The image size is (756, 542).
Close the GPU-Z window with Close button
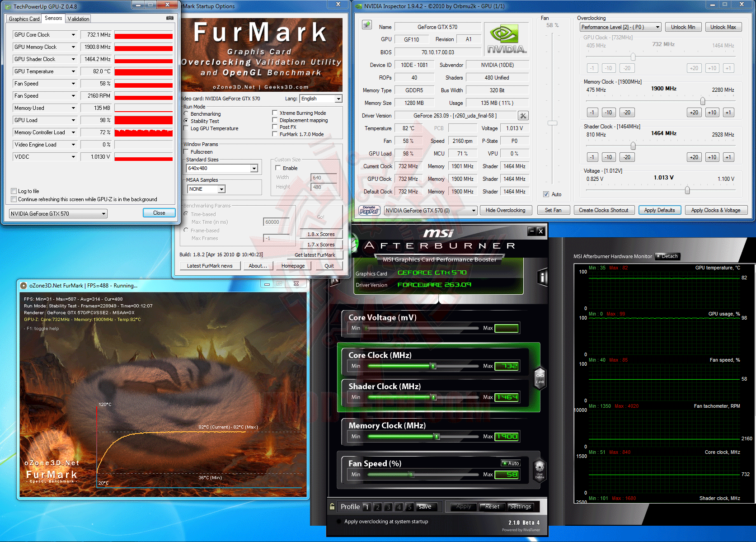[x=159, y=213]
